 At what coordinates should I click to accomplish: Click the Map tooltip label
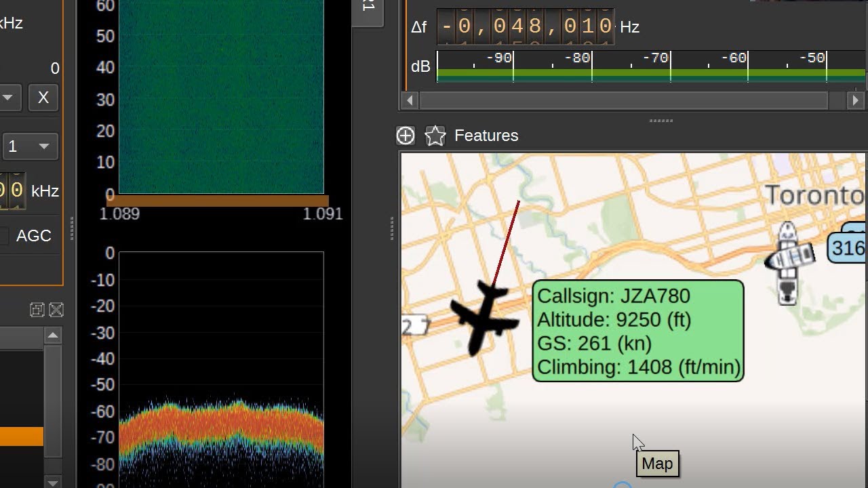[x=657, y=464]
